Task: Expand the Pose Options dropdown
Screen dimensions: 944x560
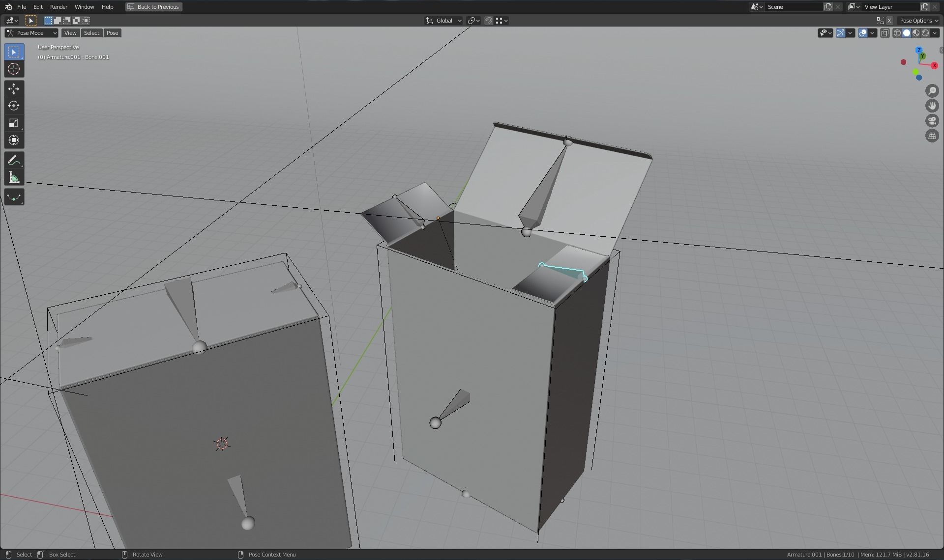Action: (918, 21)
